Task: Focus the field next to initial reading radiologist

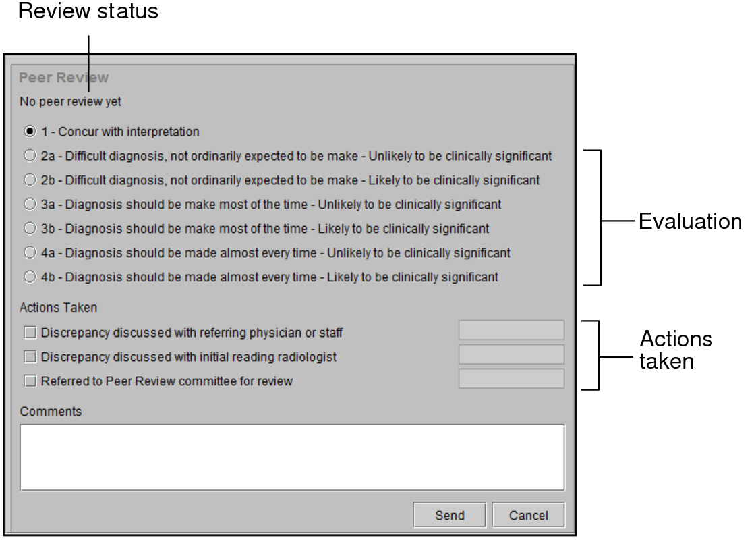Action: (511, 354)
